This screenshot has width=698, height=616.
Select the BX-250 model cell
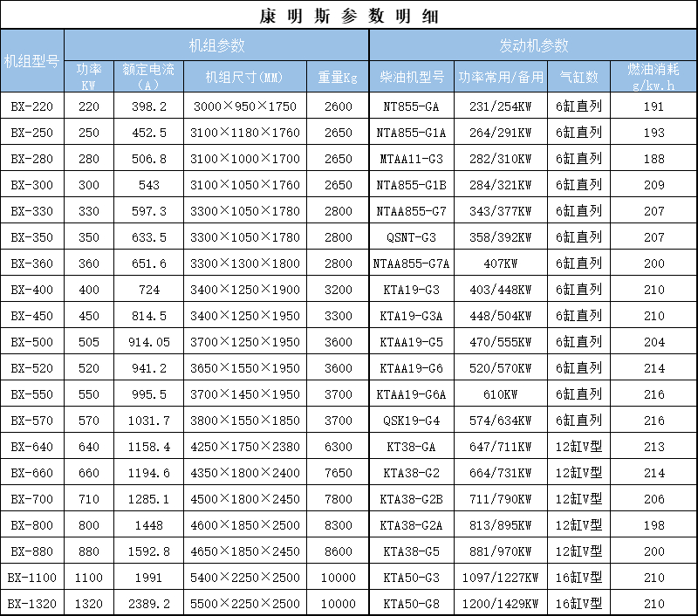[x=32, y=133]
